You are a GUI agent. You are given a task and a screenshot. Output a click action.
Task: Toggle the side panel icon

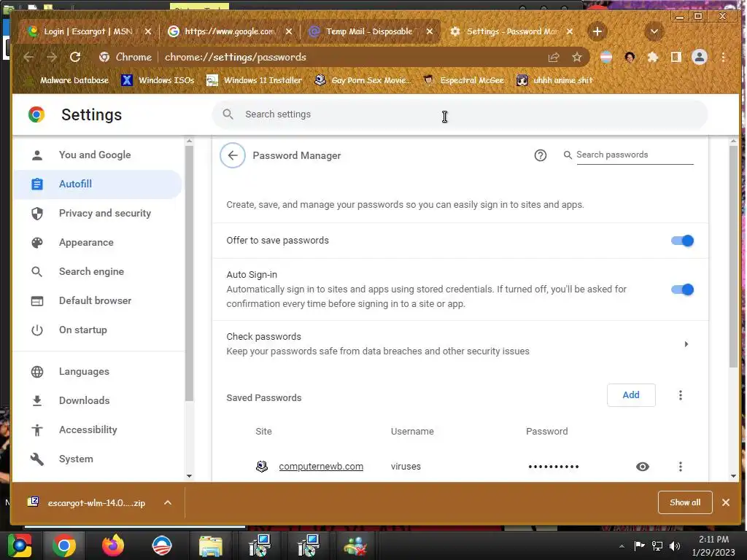pyautogui.click(x=676, y=57)
